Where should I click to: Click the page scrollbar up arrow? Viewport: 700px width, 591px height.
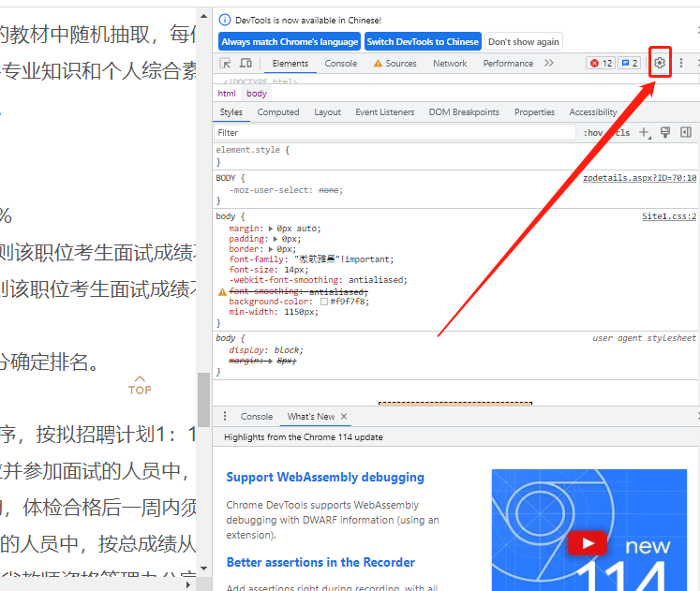204,16
